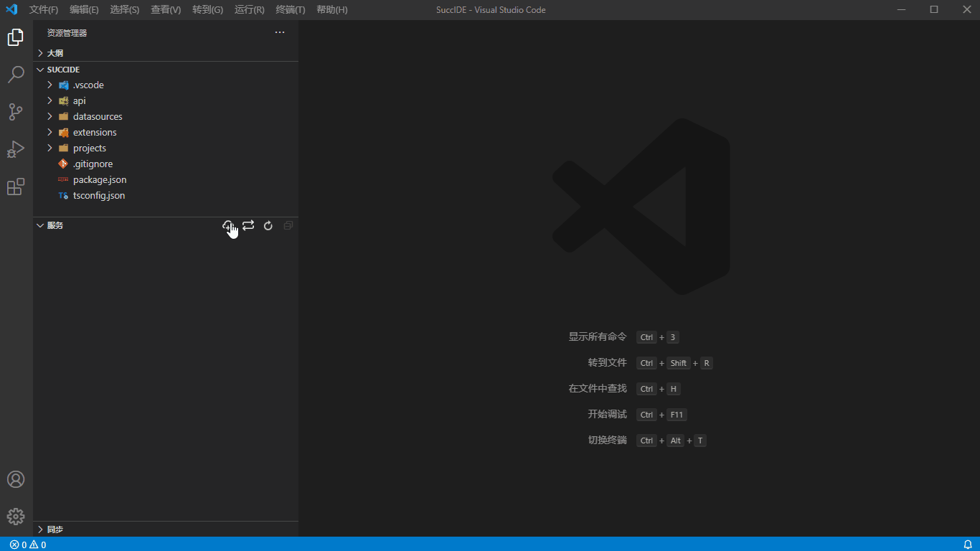The image size is (980, 551).
Task: Click the 切换终端 shortcut hint
Action: [608, 441]
